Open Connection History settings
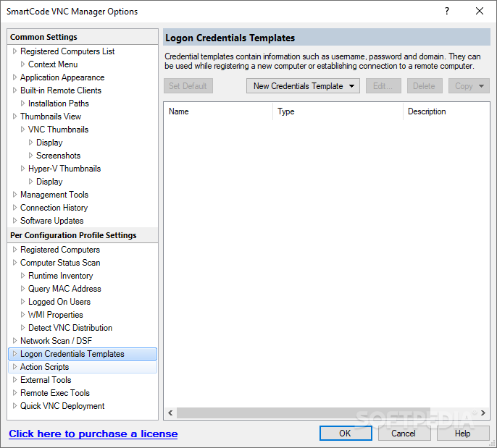Screen dimensions: 497x448 click(54, 208)
